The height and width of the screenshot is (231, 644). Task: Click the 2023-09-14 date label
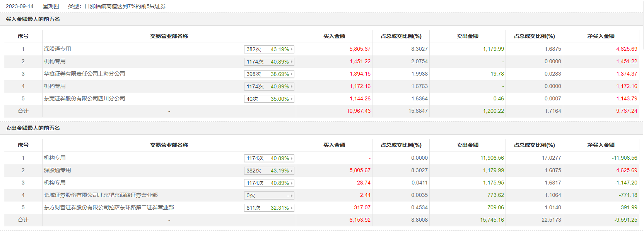(20, 6)
